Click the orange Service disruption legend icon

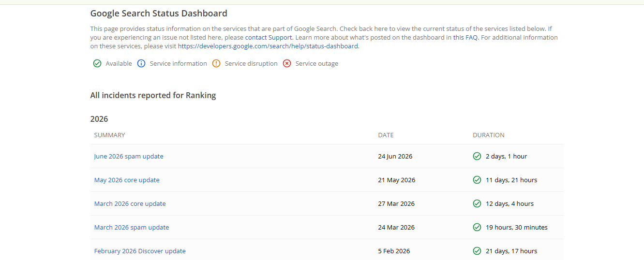pyautogui.click(x=216, y=63)
